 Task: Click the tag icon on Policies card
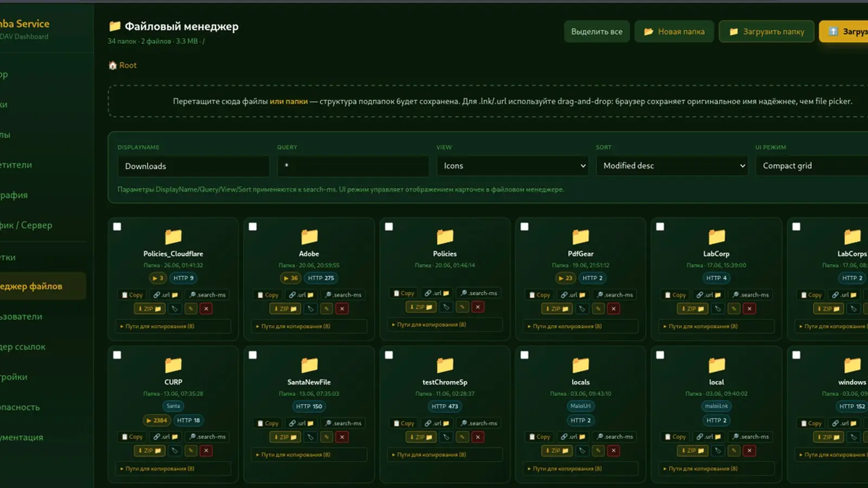pyautogui.click(x=446, y=307)
